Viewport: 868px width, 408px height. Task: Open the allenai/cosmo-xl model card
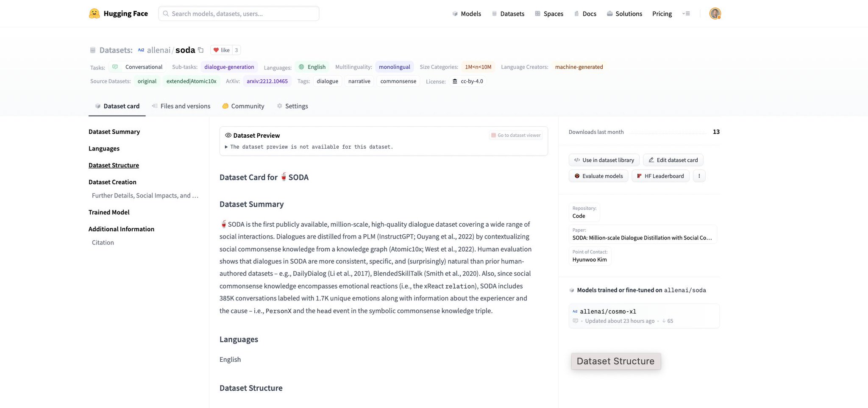coord(644,316)
